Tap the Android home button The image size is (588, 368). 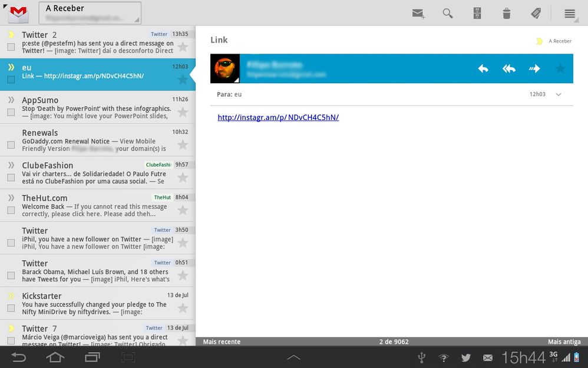coord(55,357)
